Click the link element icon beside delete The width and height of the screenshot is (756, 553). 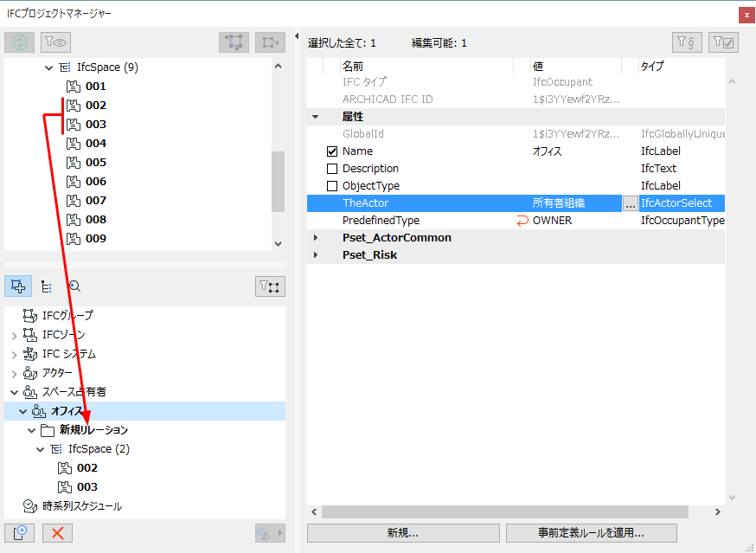click(x=270, y=533)
